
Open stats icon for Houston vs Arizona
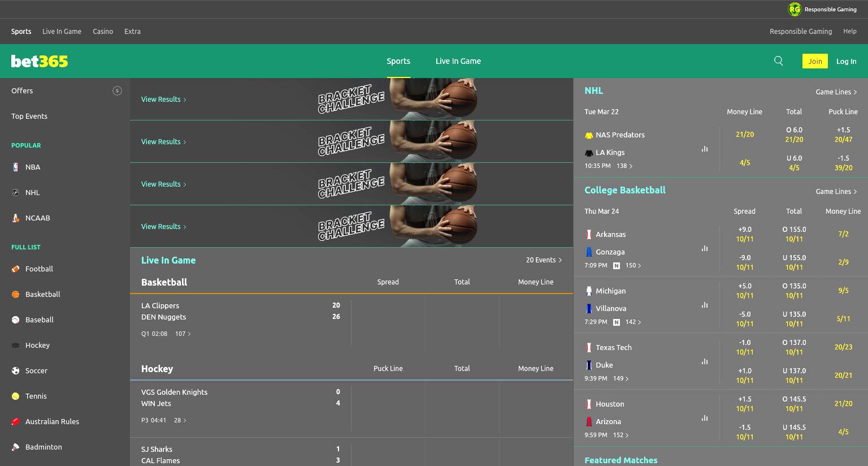pos(705,418)
